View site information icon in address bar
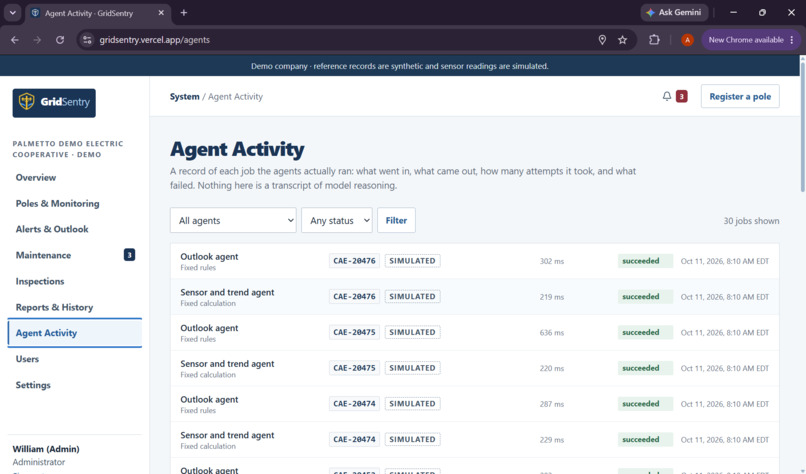 [87, 40]
